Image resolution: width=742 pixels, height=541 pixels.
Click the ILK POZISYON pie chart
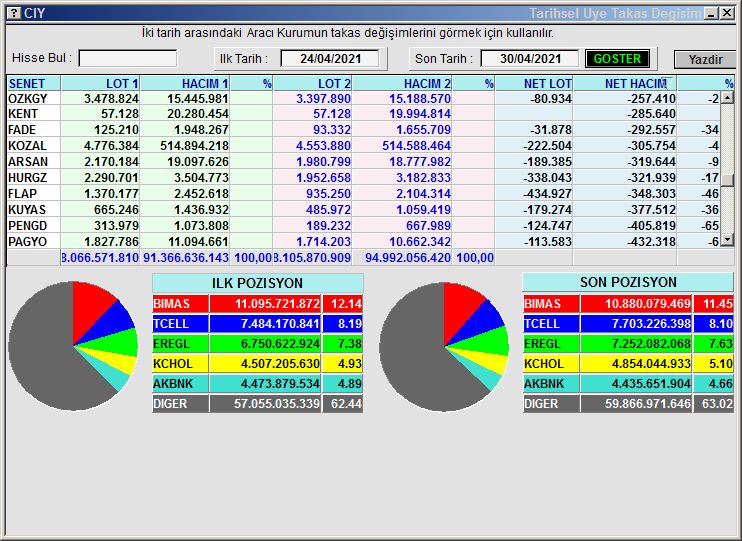tap(73, 346)
